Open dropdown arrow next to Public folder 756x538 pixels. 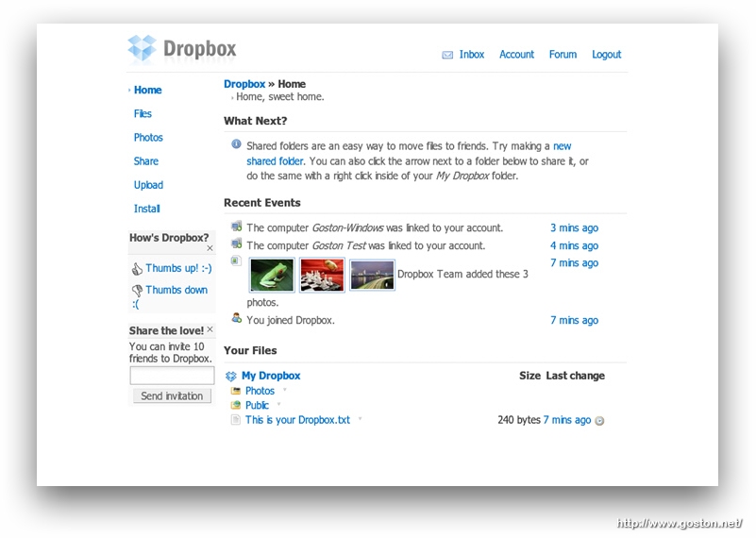coord(278,404)
